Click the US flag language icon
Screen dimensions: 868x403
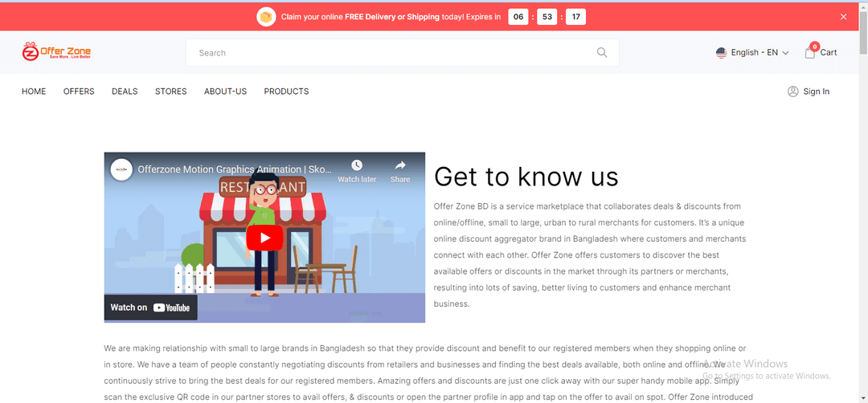pos(721,53)
